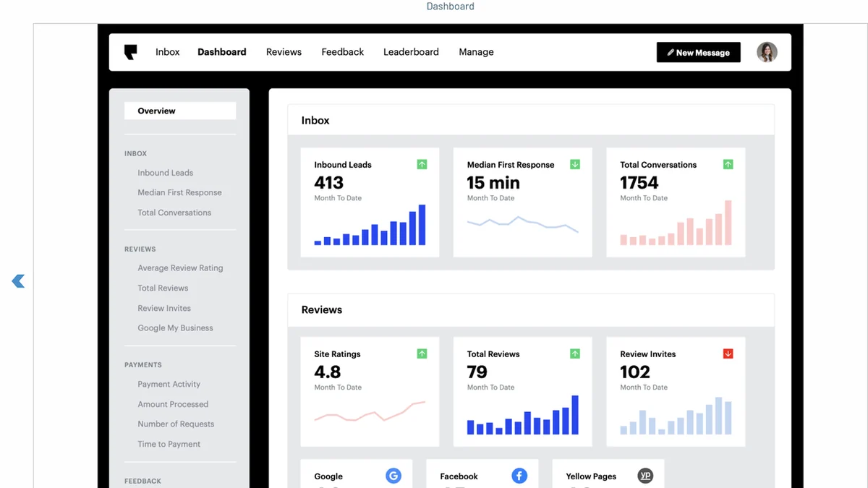The height and width of the screenshot is (488, 868).
Task: Select the Dashboard nav item
Action: 222,52
